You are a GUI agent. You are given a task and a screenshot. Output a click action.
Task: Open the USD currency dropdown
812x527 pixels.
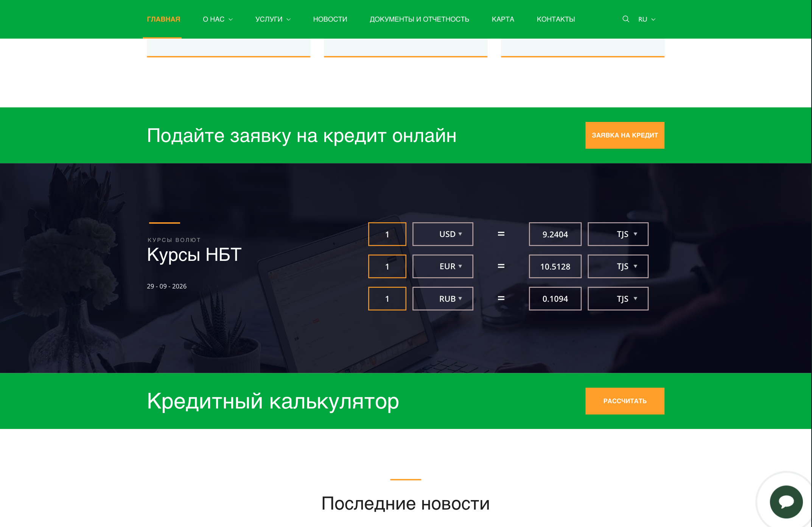coord(443,234)
